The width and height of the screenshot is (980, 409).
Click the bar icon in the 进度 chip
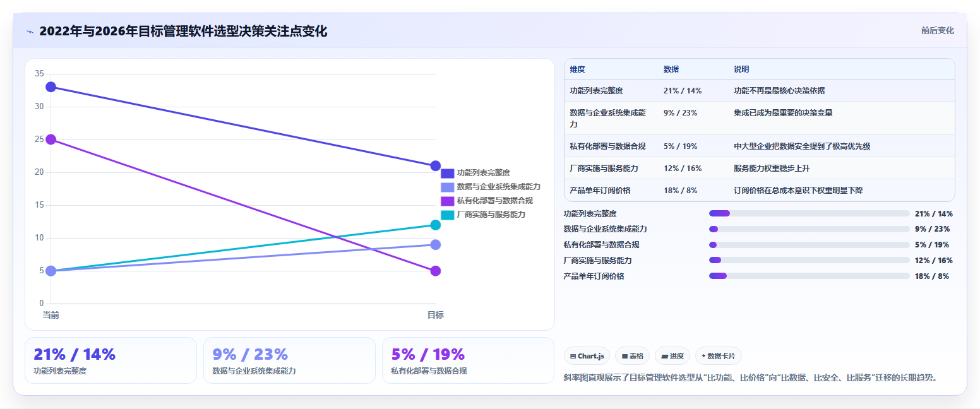click(664, 356)
